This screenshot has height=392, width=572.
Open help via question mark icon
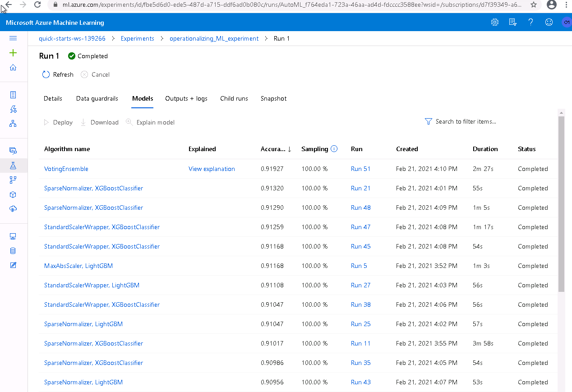[530, 22]
